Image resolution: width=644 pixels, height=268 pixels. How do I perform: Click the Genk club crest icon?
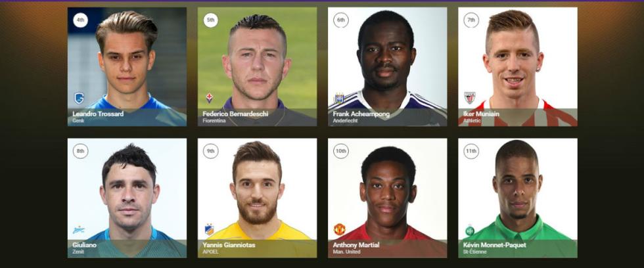pyautogui.click(x=79, y=98)
